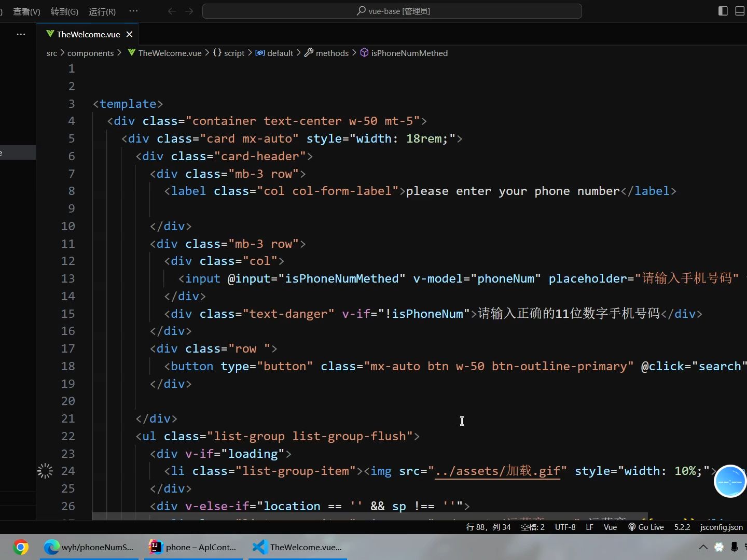The width and height of the screenshot is (747, 560).
Task: Click line and column indicator 行 88, 列 34
Action: (488, 527)
